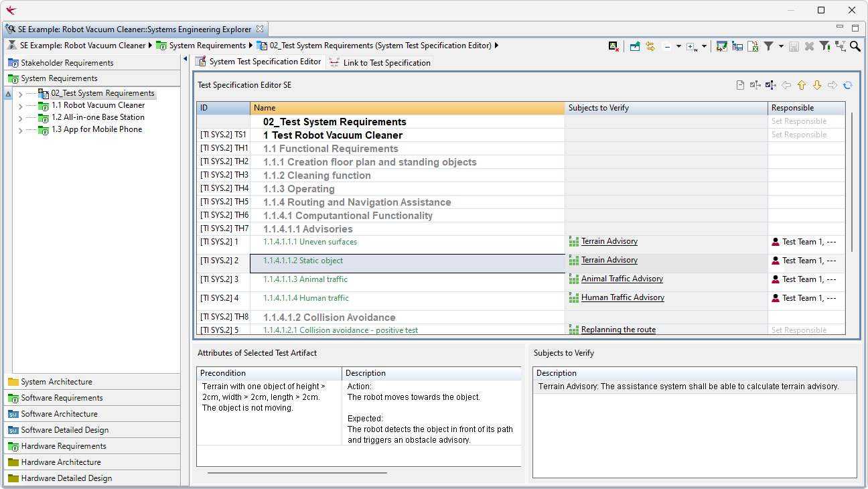Click the attributes panel horizontal scrollbar
The width and height of the screenshot is (868, 489).
[297, 473]
